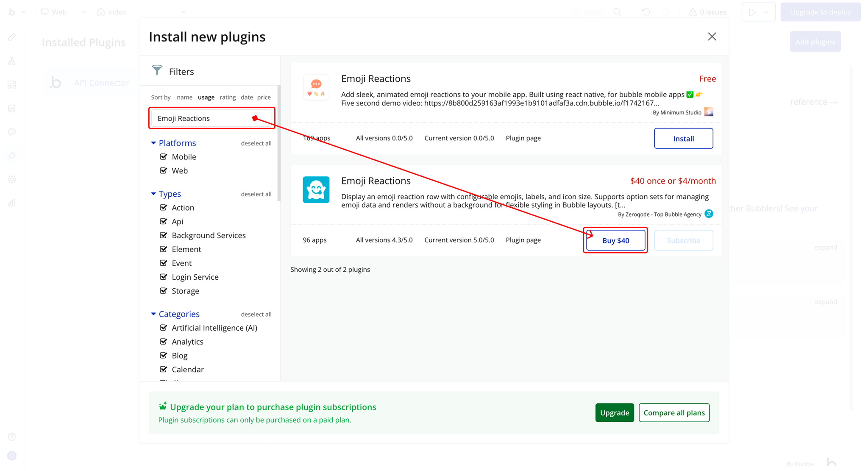Uncheck the Background Services type checkbox
This screenshot has width=868, height=471.
tap(164, 235)
